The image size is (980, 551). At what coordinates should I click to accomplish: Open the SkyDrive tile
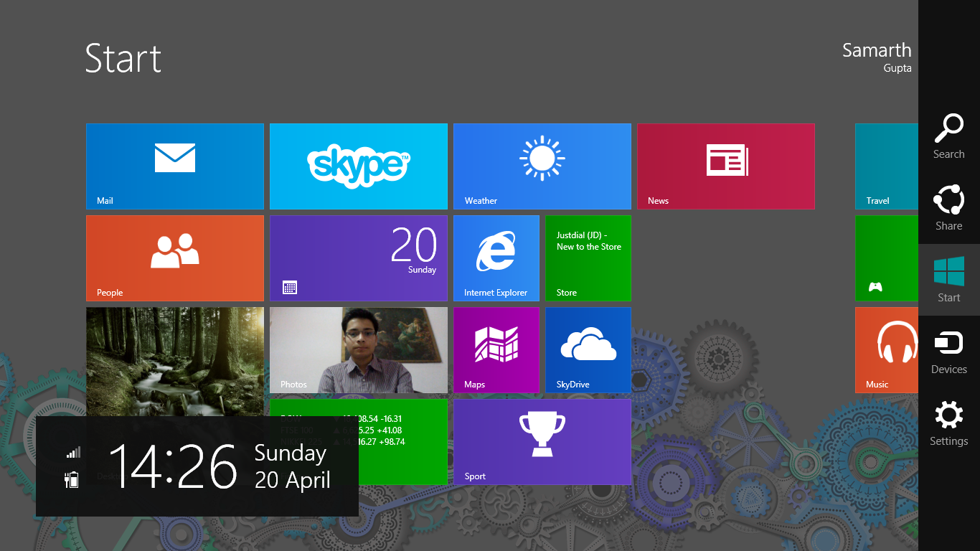[588, 350]
